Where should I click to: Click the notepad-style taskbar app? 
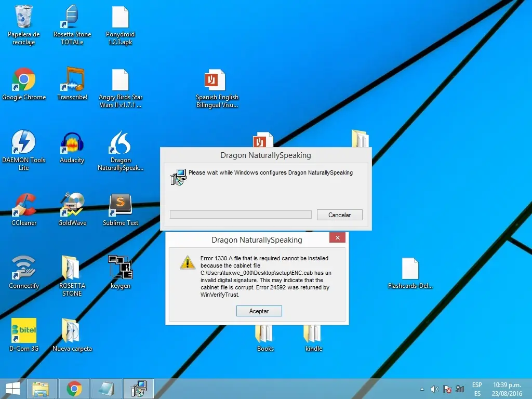point(106,389)
